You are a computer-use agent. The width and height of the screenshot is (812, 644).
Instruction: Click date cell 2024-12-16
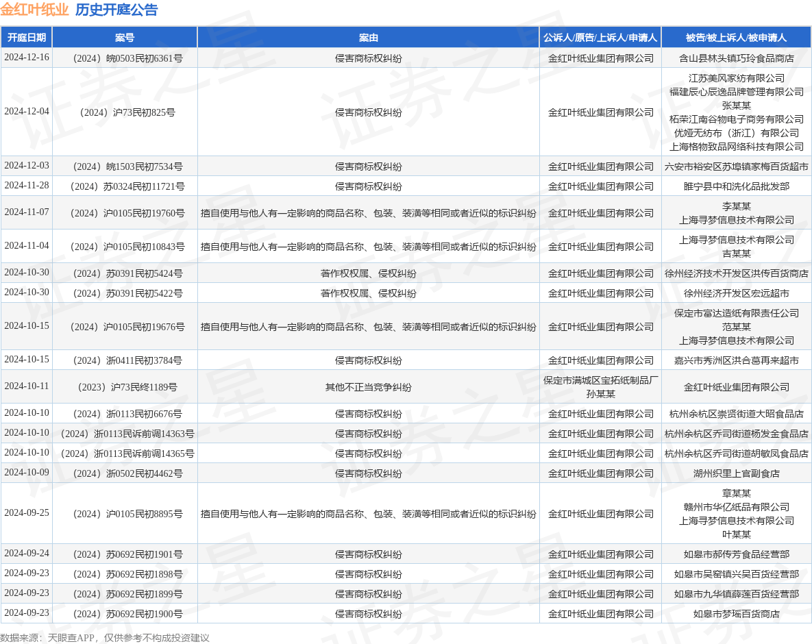tap(27, 58)
